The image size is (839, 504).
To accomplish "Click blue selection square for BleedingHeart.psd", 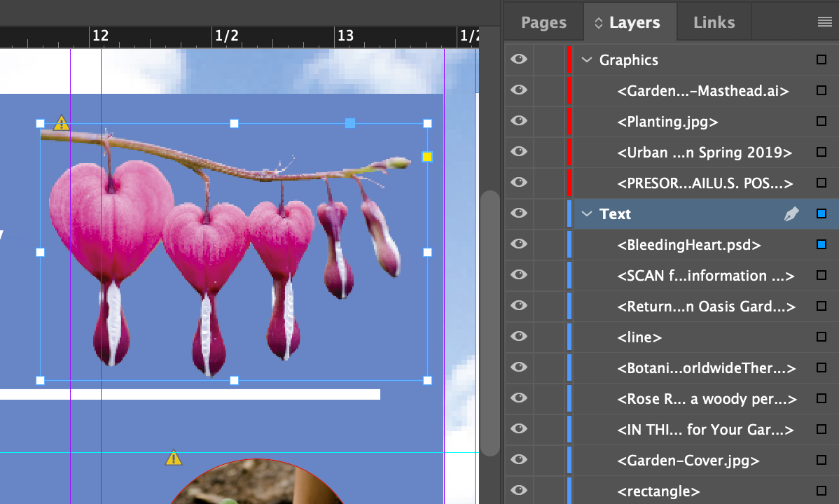I will 821,244.
